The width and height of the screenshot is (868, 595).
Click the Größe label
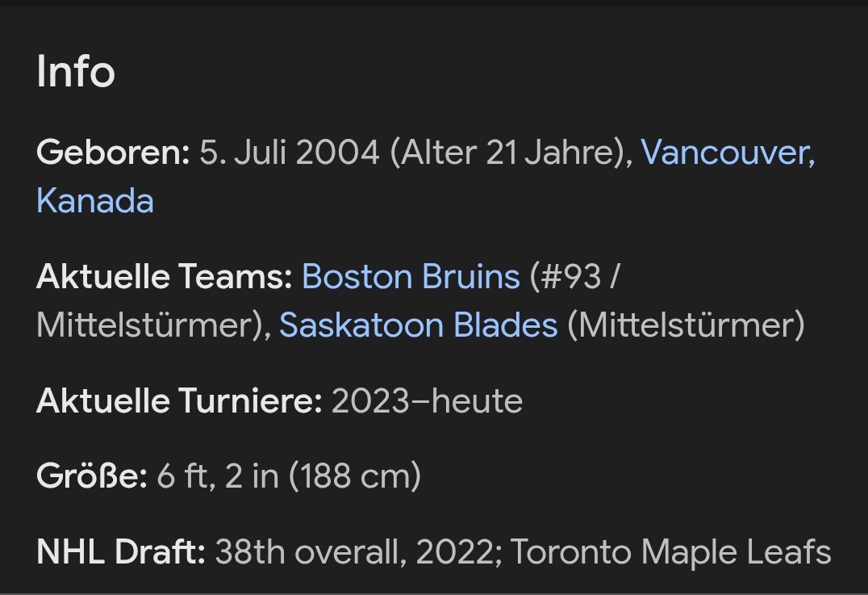click(91, 476)
